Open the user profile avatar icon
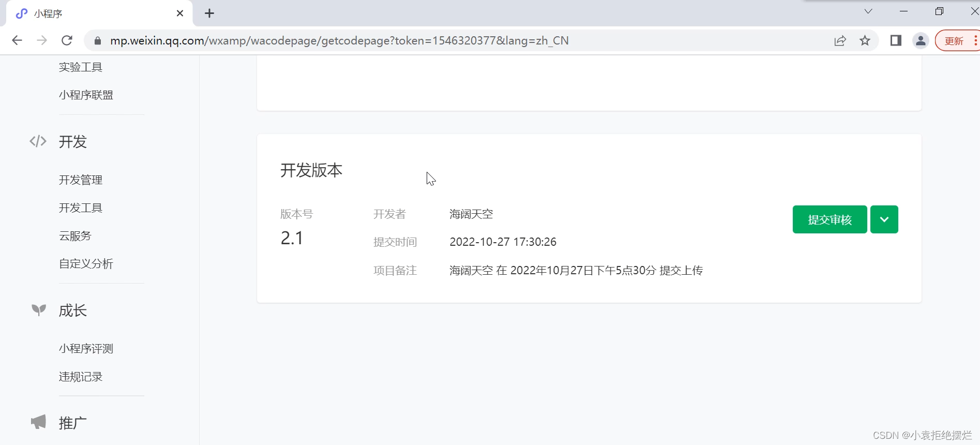Viewport: 980px width, 445px height. click(x=921, y=41)
